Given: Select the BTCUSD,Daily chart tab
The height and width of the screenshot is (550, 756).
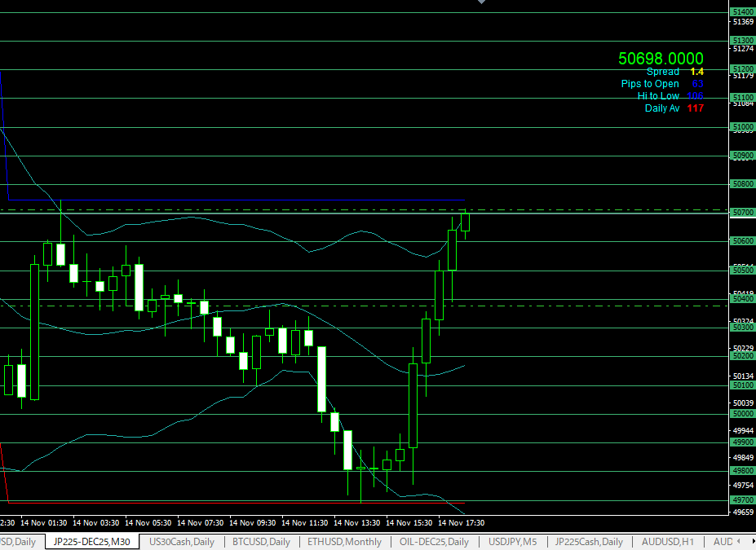Looking at the screenshot, I should [261, 542].
